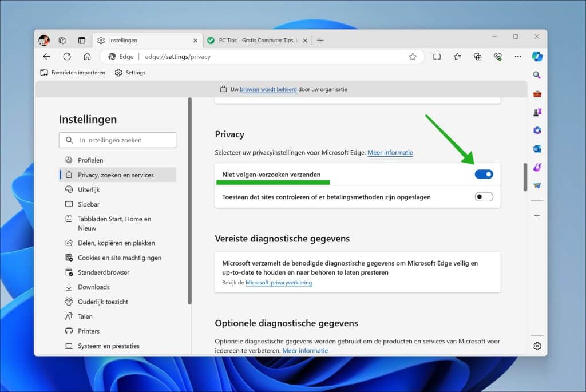Open Uiterlijk settings section
Viewport: 586px width, 392px height.
point(118,189)
